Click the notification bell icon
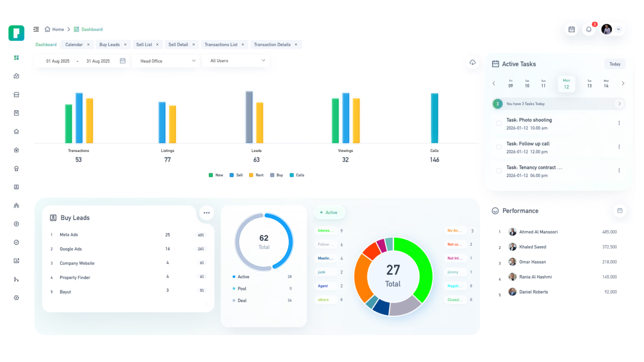Screen dimensions: 644x362 click(589, 29)
